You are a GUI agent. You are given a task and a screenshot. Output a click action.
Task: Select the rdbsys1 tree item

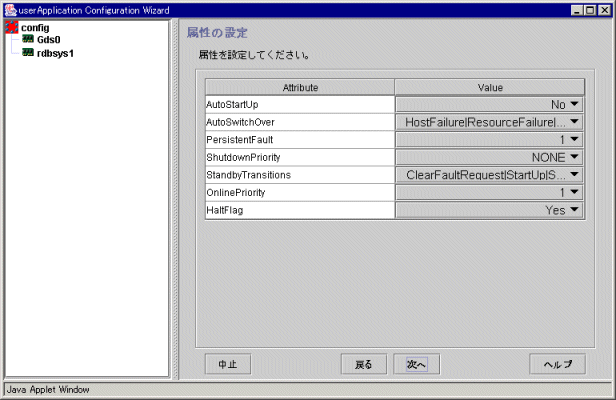pos(55,53)
